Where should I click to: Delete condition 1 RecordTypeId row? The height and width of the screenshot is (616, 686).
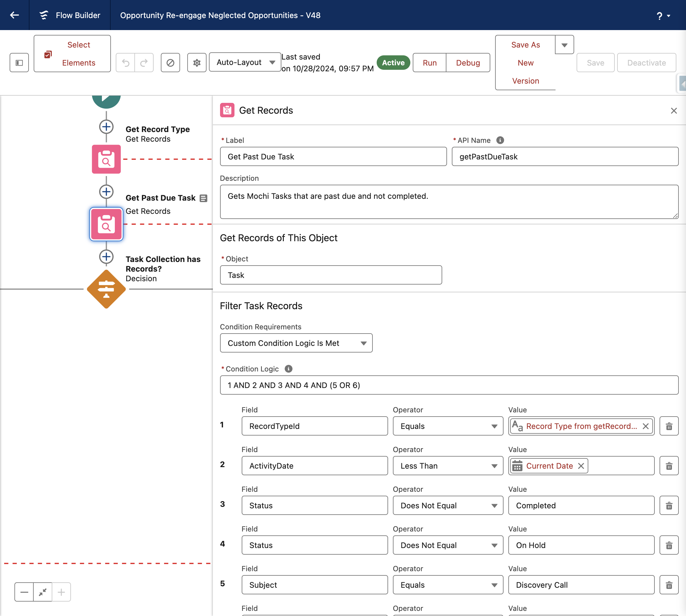[669, 426]
